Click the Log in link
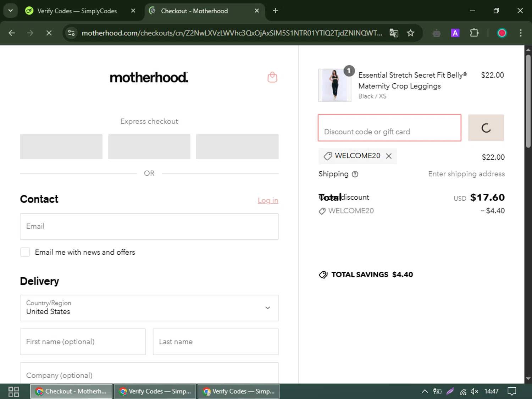This screenshot has width=532, height=399. point(268,200)
